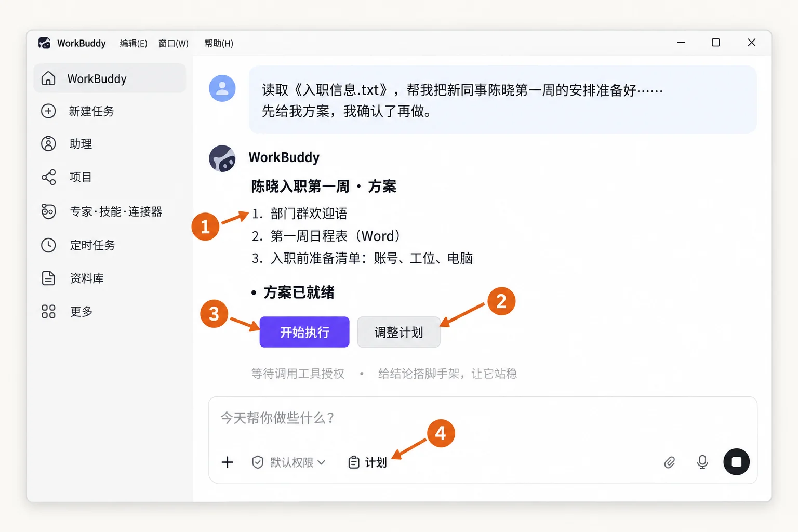This screenshot has height=532, width=798.
Task: Click the text 给结论搭脚手架，让它站稳
Action: (x=447, y=374)
